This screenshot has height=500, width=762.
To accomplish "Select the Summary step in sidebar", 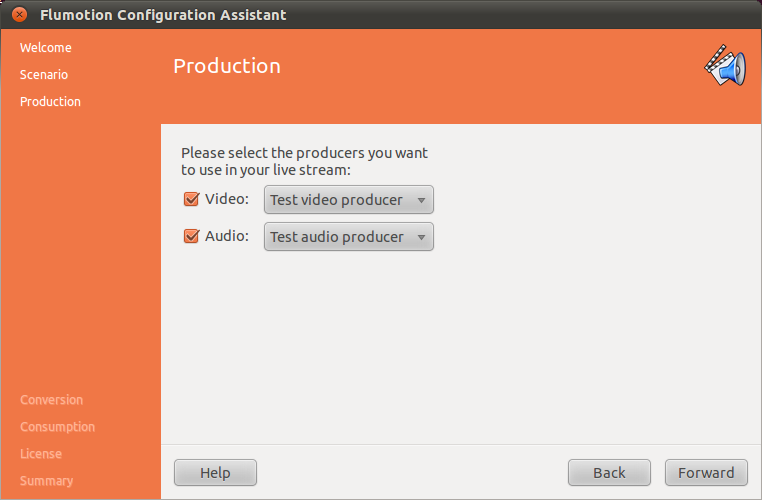I will 46,481.
